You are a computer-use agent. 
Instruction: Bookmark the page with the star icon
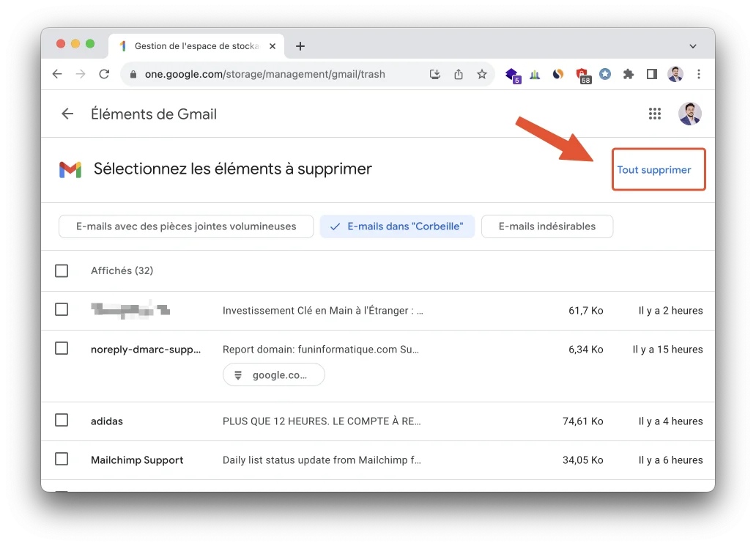click(482, 74)
